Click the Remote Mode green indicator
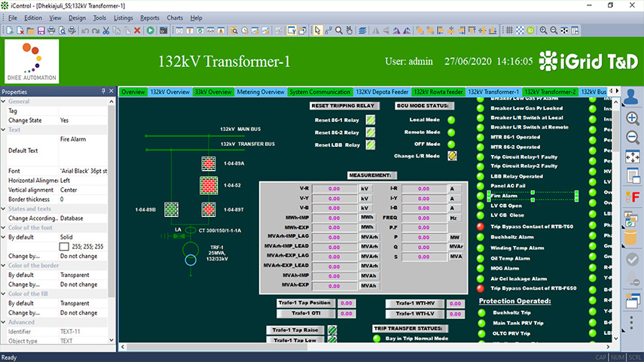Viewport: 644px width, 362px height. [x=451, y=132]
